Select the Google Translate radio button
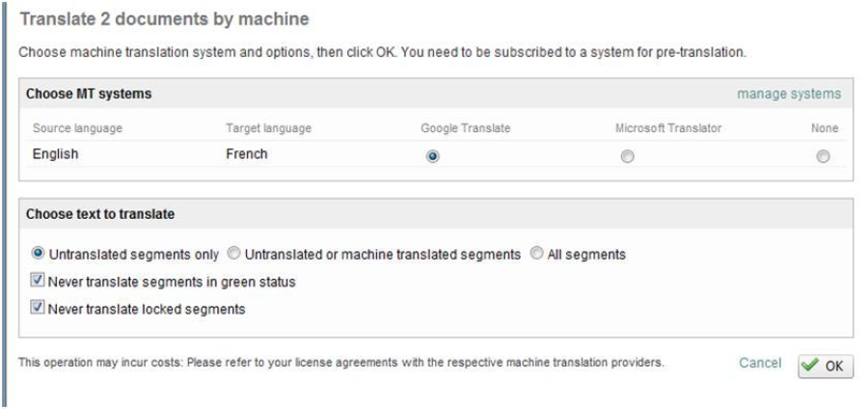This screenshot has width=868, height=409. tap(432, 156)
